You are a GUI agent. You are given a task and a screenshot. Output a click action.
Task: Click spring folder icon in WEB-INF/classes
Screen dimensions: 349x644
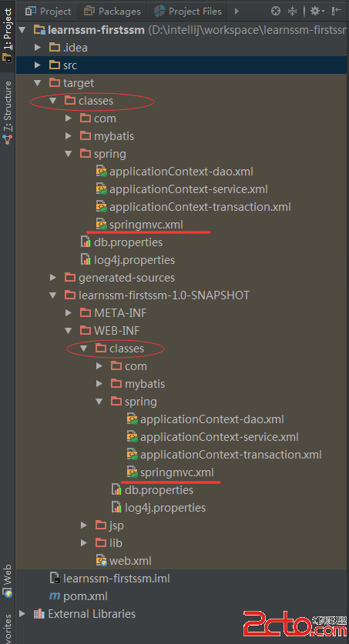(116, 401)
